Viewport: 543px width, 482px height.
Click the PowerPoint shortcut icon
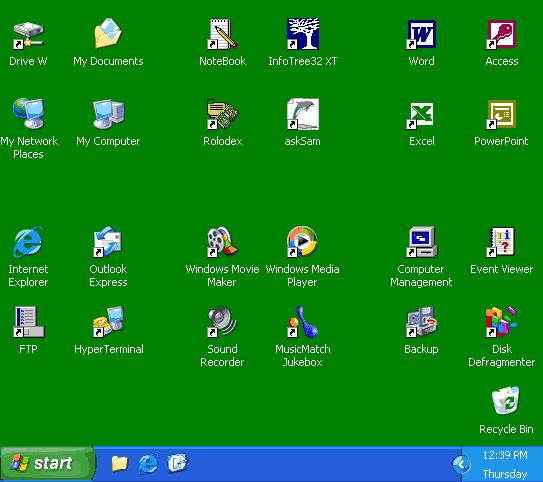(x=501, y=114)
